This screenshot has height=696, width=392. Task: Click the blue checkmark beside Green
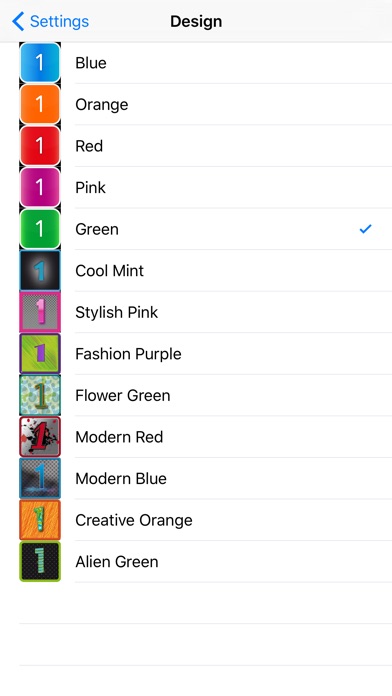pyautogui.click(x=365, y=229)
